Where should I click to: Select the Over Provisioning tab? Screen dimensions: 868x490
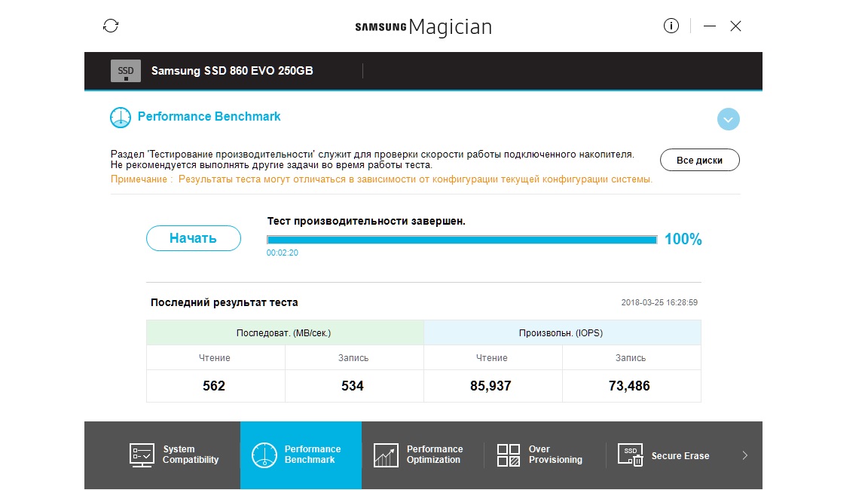[x=555, y=455]
